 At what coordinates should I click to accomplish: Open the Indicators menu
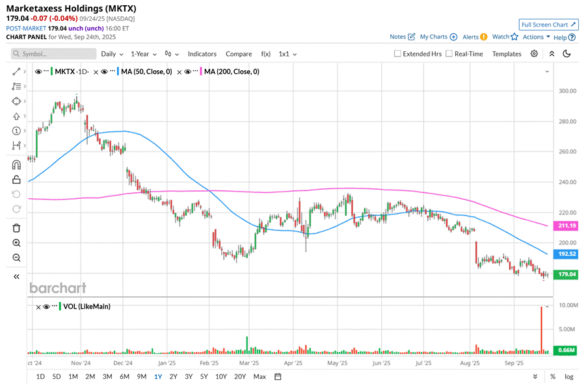click(202, 54)
